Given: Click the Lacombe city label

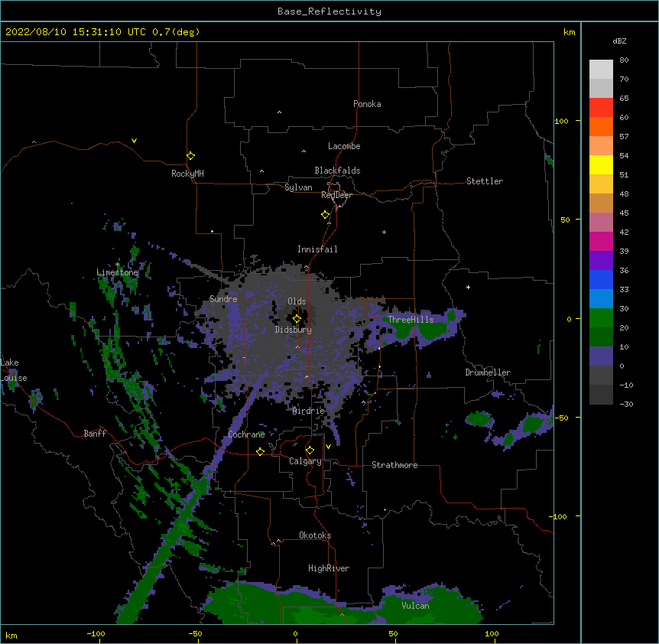Looking at the screenshot, I should 344,146.
